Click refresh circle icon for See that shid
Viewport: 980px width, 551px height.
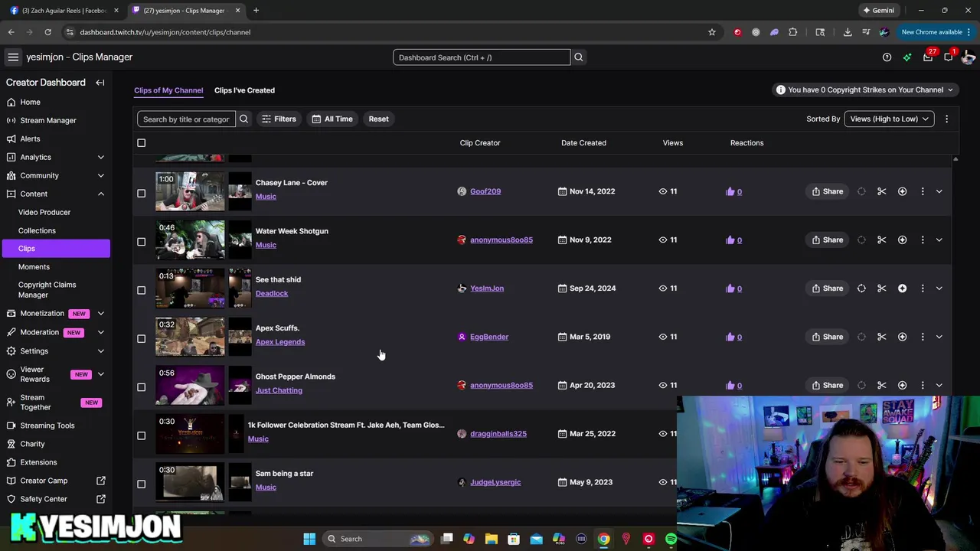(861, 289)
